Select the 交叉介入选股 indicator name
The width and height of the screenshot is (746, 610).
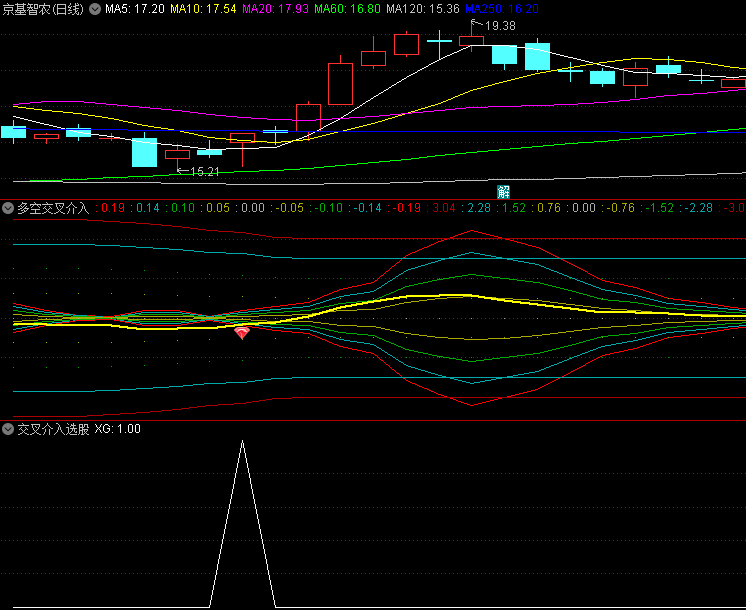[x=53, y=429]
